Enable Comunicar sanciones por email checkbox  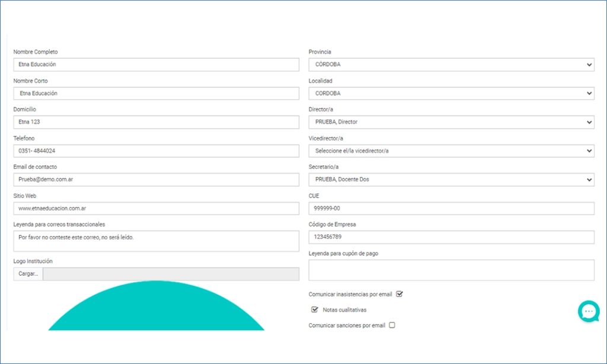(392, 325)
